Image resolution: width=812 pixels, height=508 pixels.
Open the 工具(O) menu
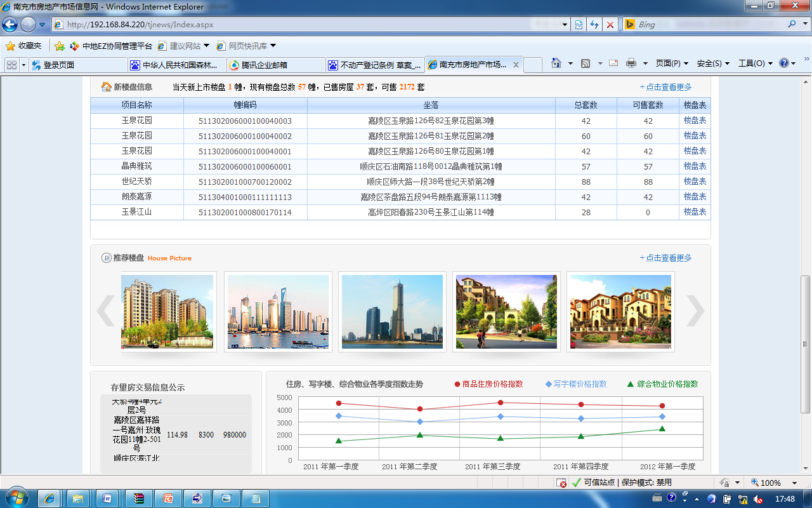(x=756, y=63)
